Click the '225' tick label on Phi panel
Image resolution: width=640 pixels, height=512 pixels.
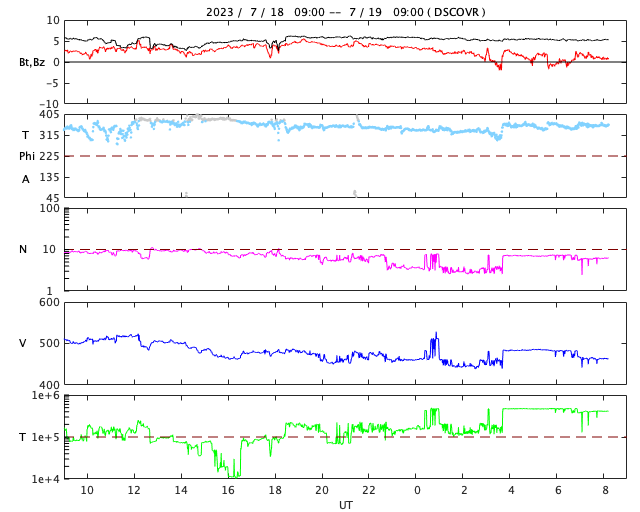(49, 156)
